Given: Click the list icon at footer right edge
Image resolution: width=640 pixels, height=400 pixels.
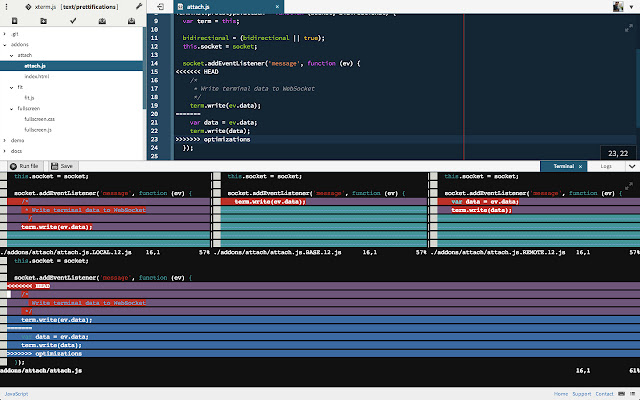Looking at the screenshot, I should pos(633,394).
